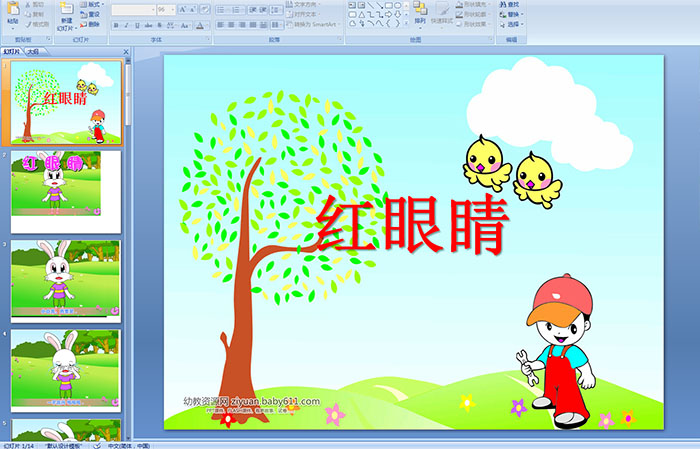Toggle Underline formatting
Viewport: 700px width, 449px height.
(137, 25)
